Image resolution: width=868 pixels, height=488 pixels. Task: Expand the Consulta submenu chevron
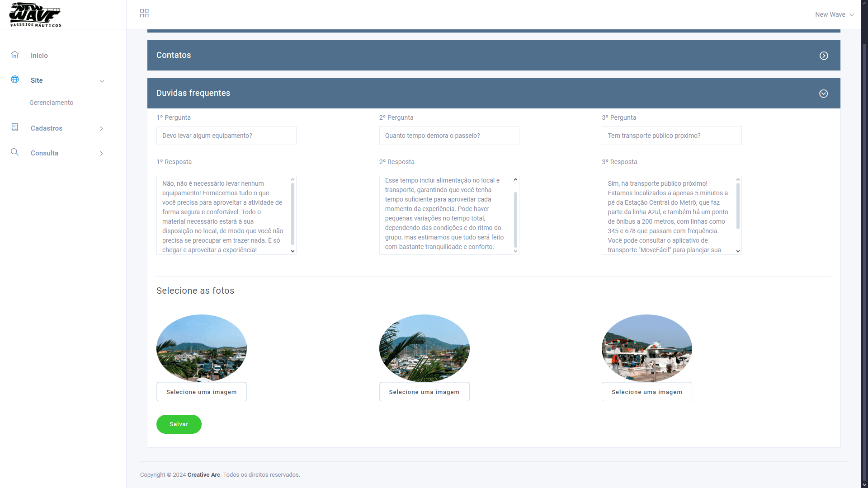point(101,154)
